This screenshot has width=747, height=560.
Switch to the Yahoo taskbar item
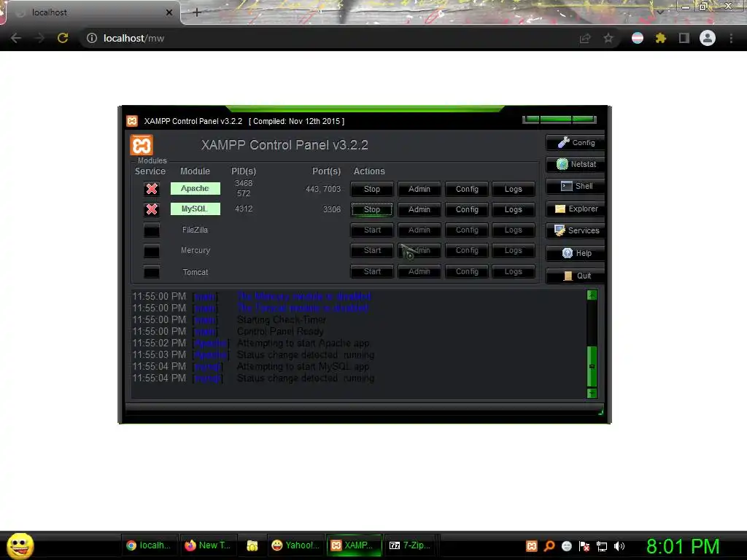click(295, 545)
